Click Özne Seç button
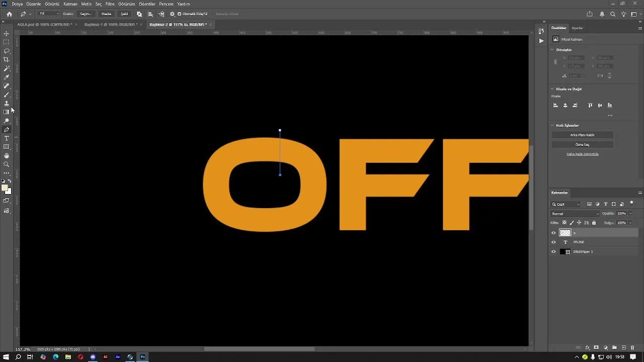This screenshot has height=362, width=644. pyautogui.click(x=583, y=144)
